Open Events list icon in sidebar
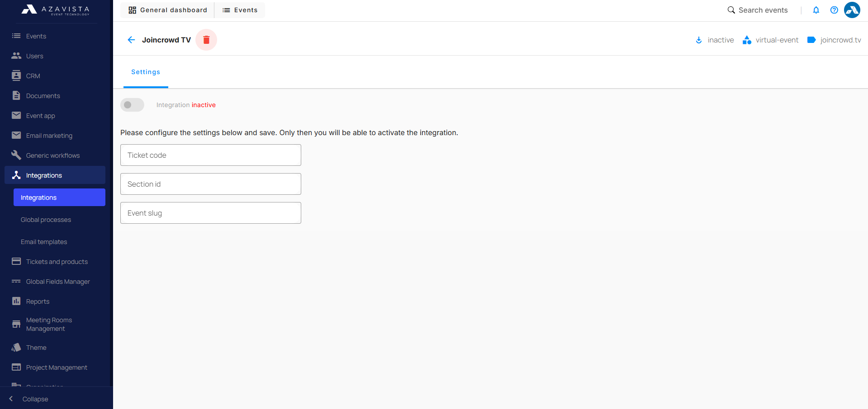Viewport: 868px width, 409px height. click(x=16, y=36)
